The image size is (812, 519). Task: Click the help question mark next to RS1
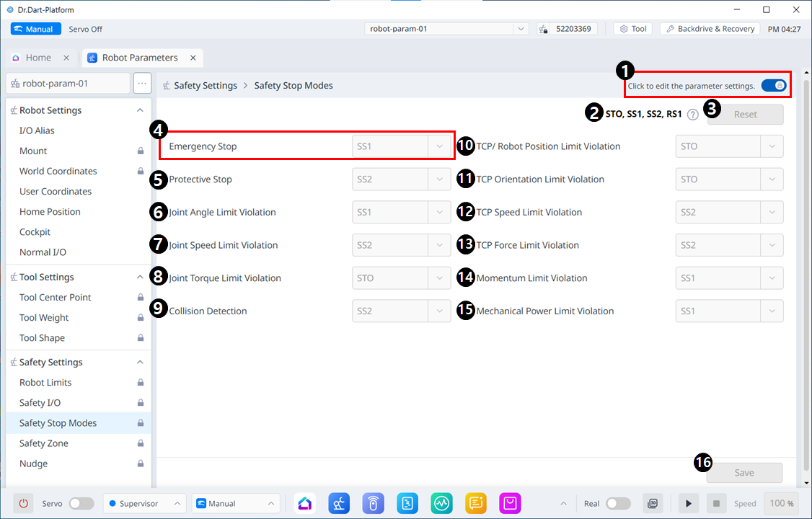[692, 115]
